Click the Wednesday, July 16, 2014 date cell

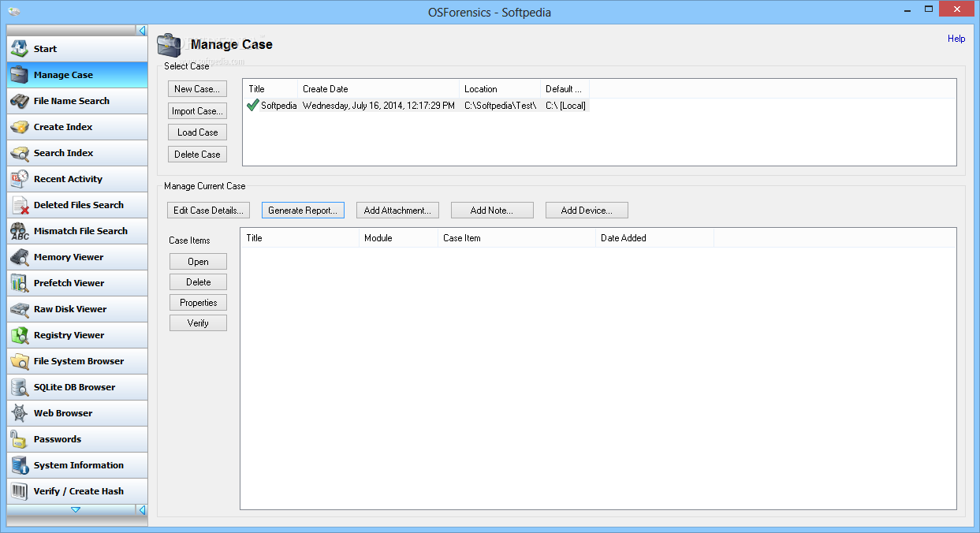click(x=378, y=105)
